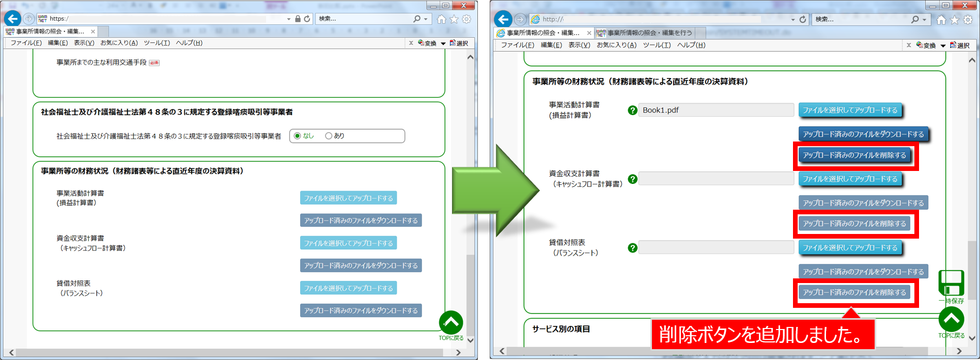The image size is (980, 360).
Task: Open ツール(T) menu in left browser
Action: tap(157, 43)
